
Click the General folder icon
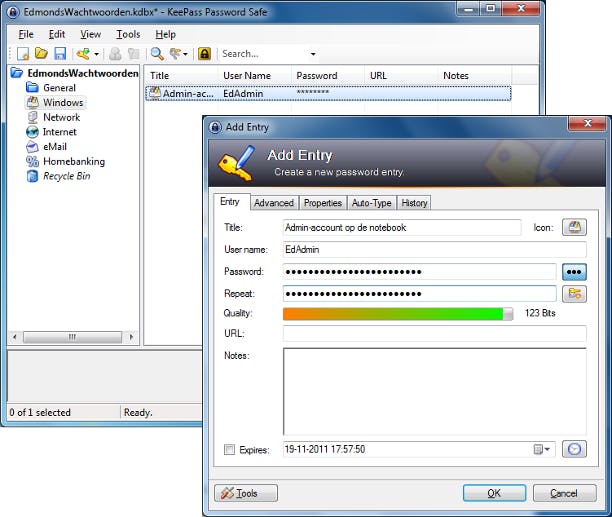click(x=32, y=87)
